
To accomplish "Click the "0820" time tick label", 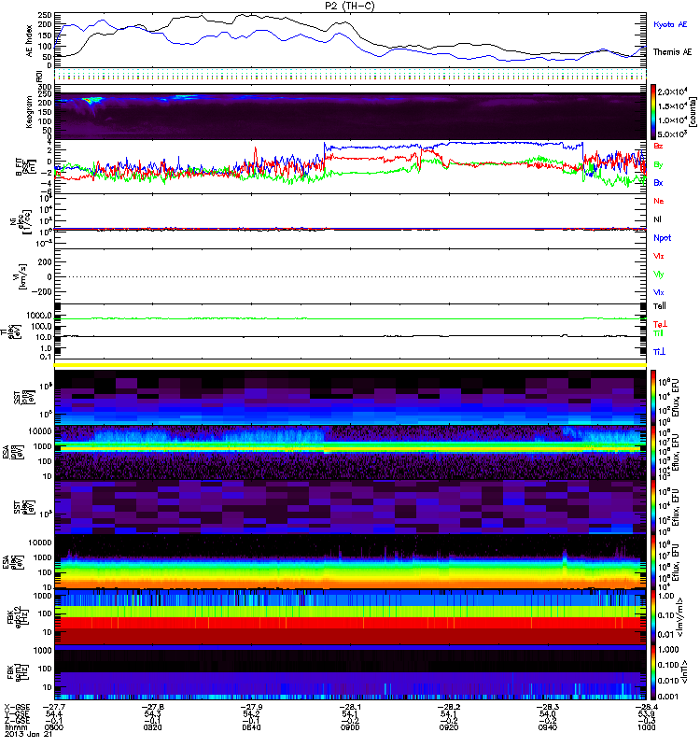I will [x=152, y=727].
